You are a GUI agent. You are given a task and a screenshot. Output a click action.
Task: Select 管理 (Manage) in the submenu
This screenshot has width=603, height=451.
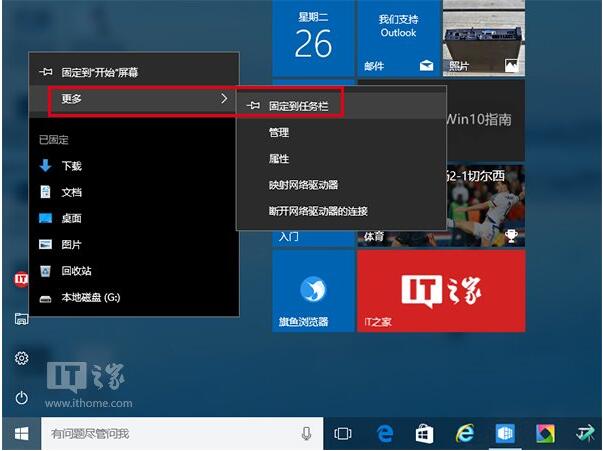pyautogui.click(x=279, y=132)
